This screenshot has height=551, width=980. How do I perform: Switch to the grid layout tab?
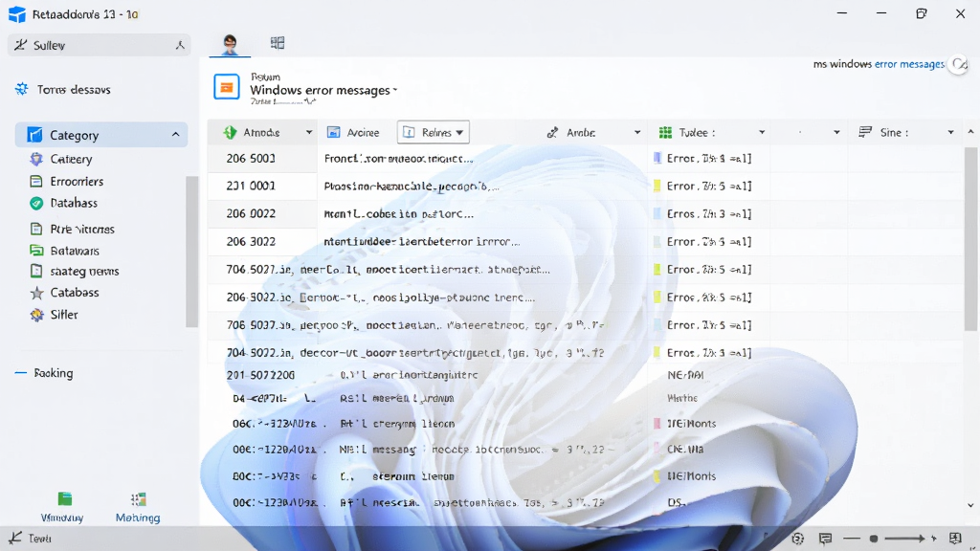(x=278, y=42)
